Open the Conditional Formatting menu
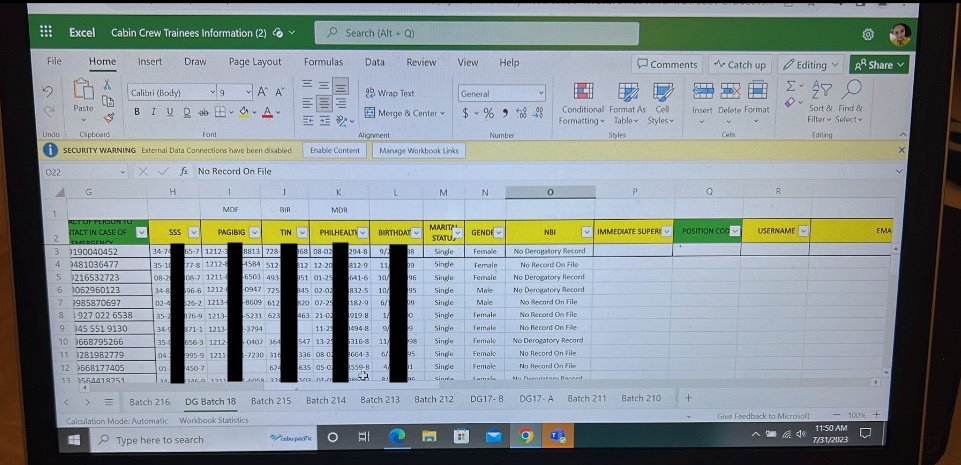The image size is (961, 465). (582, 103)
